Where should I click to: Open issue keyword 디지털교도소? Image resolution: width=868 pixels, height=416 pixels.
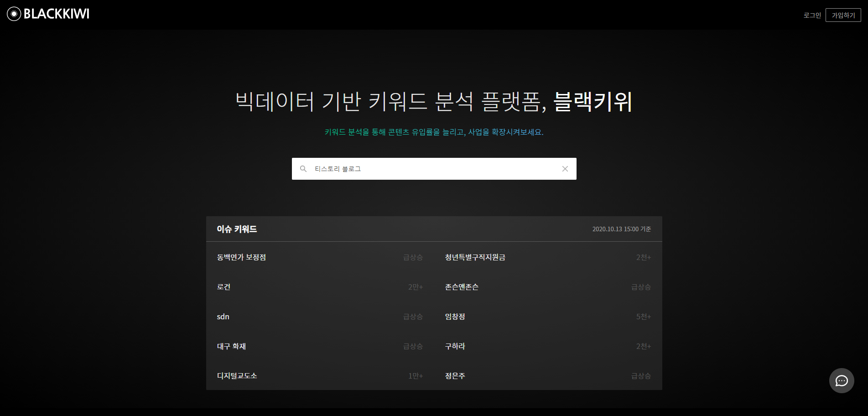point(237,376)
